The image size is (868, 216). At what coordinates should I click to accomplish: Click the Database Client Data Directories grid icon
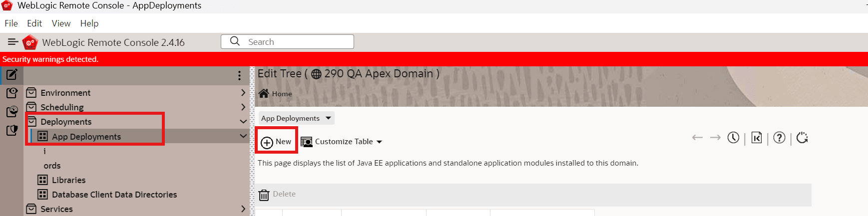tap(43, 195)
